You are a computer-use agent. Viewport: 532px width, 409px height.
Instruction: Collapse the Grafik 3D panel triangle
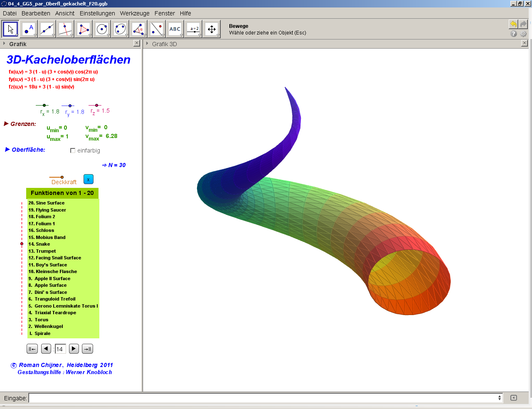click(147, 44)
